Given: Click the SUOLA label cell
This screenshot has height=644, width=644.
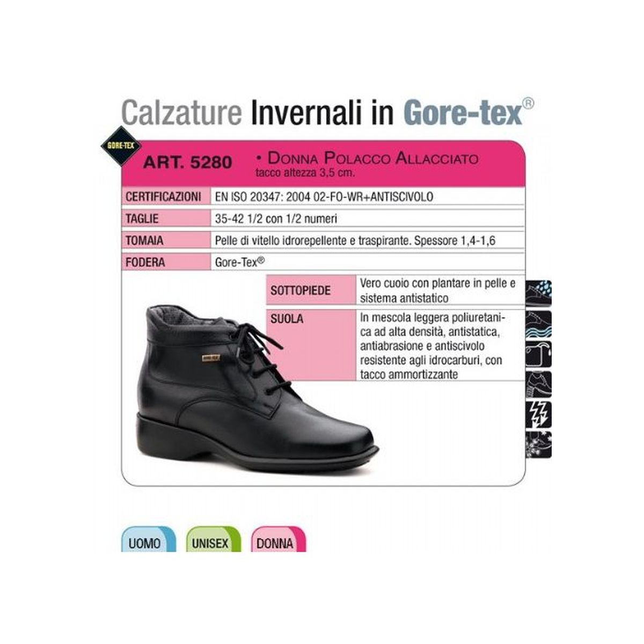Looking at the screenshot, I should point(311,345).
